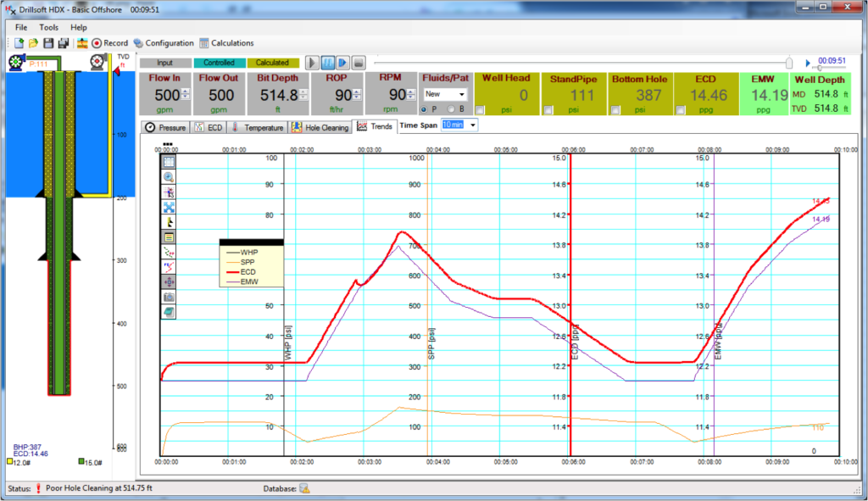868x501 pixels.
Task: Open the dropdown under Bottom Hole panel
Action: [614, 110]
